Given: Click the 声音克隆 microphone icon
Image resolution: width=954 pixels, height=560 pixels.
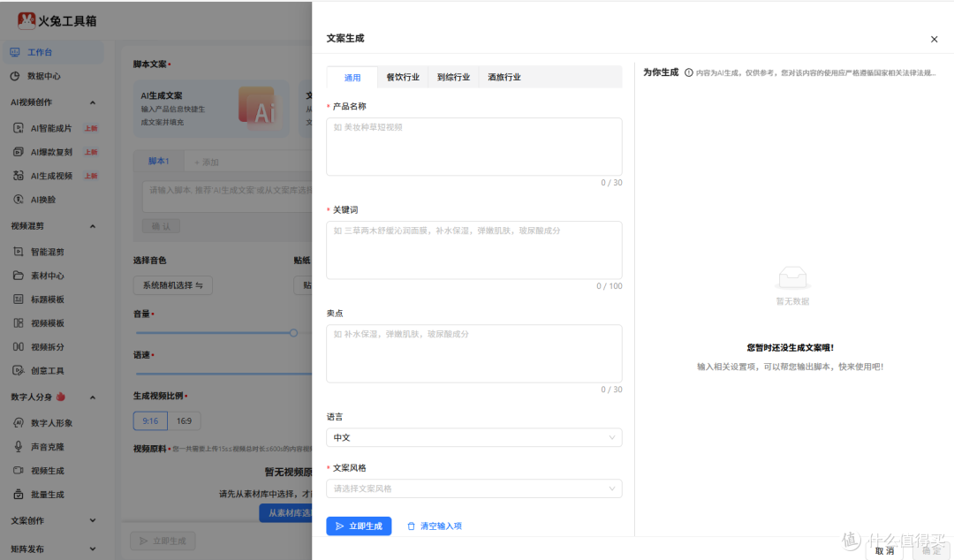Looking at the screenshot, I should [x=19, y=446].
